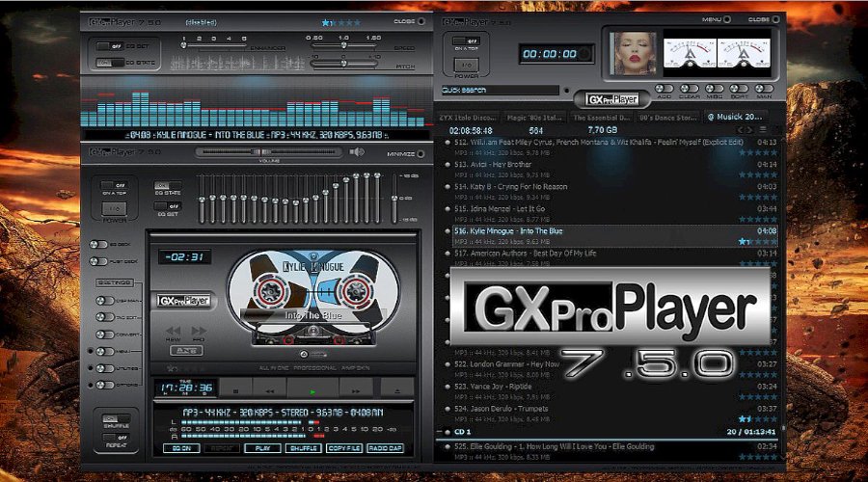Click the Power I/O button in playlist window
The height and width of the screenshot is (482, 868).
click(466, 65)
